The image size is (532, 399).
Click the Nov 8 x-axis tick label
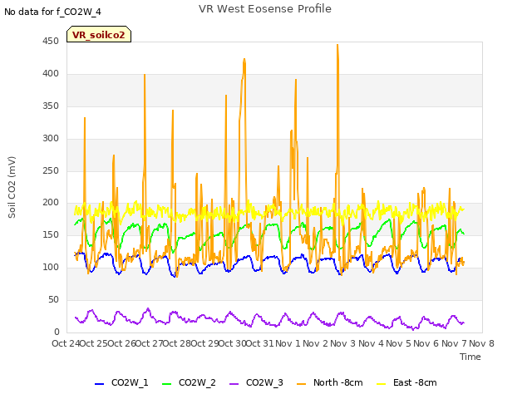tap(482, 343)
